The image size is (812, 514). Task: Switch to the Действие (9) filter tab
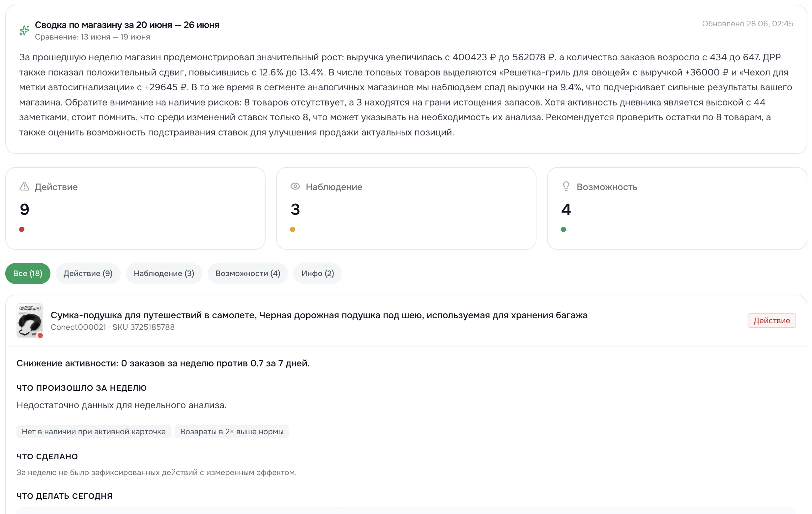tap(88, 273)
